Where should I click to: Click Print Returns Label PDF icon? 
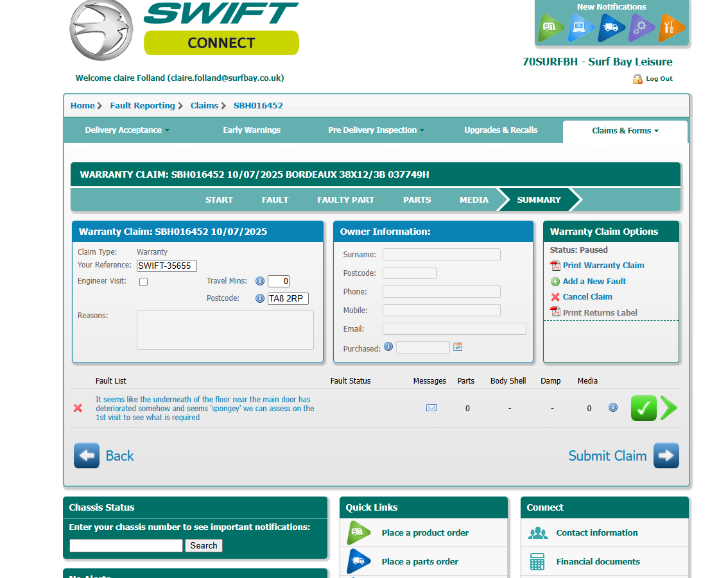[x=555, y=312]
